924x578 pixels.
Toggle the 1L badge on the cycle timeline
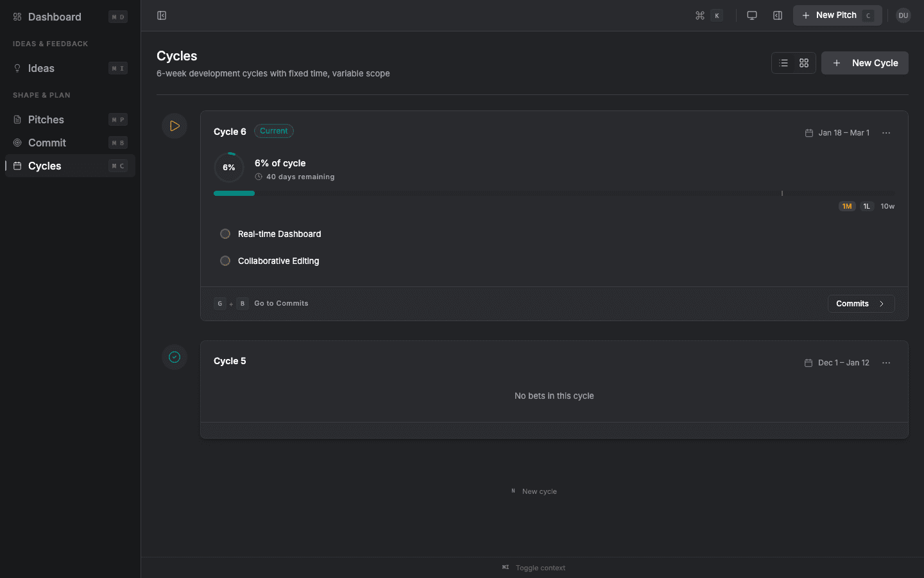click(x=866, y=206)
